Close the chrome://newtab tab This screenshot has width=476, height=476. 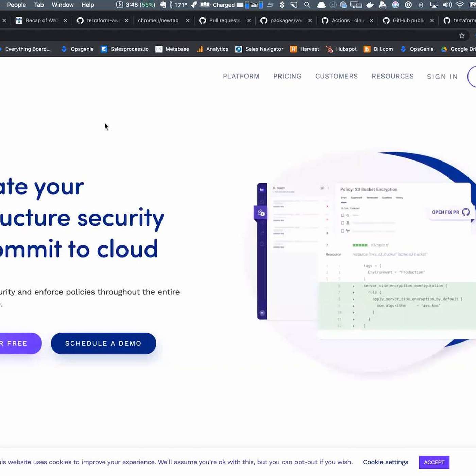tap(188, 21)
